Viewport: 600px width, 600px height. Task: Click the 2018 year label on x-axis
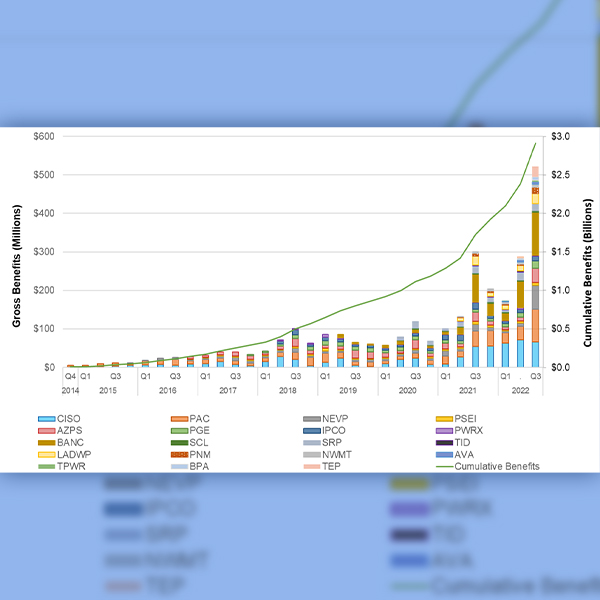287,391
